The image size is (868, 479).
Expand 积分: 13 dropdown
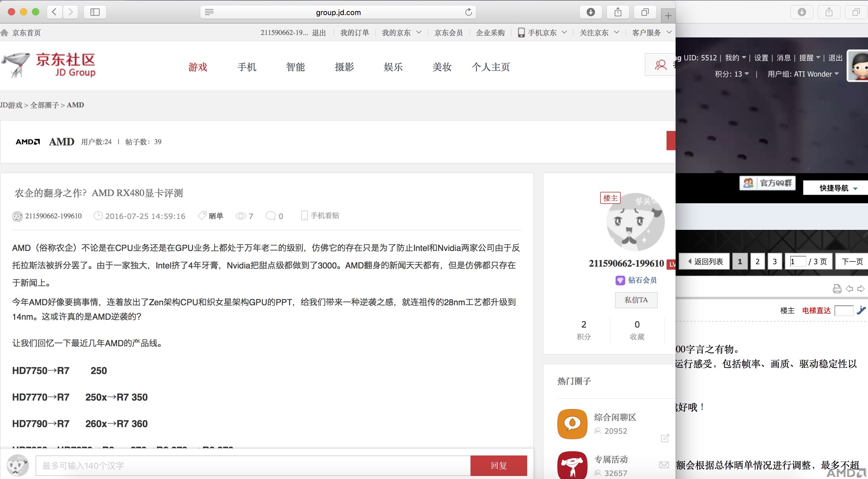coord(732,74)
